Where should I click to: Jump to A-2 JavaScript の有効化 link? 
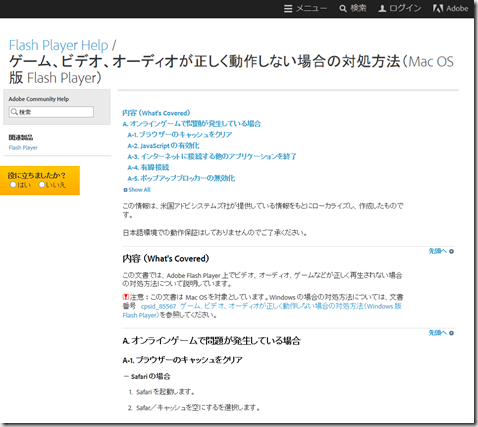(x=163, y=146)
